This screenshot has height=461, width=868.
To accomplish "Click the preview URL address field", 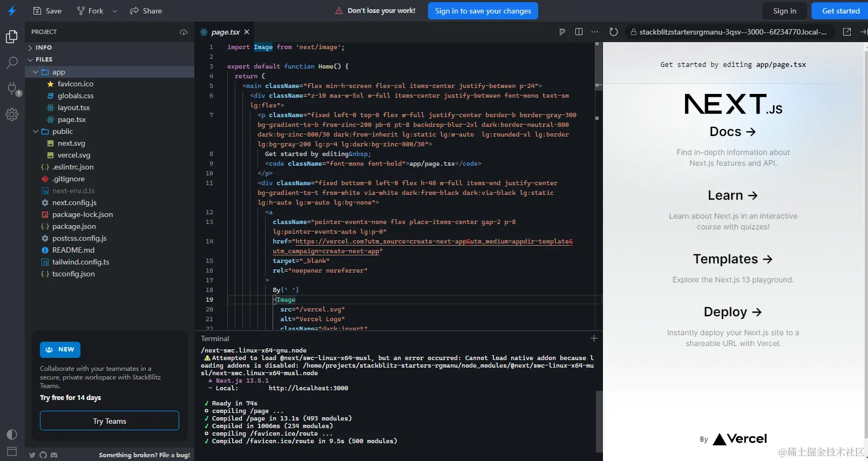I will [x=729, y=32].
